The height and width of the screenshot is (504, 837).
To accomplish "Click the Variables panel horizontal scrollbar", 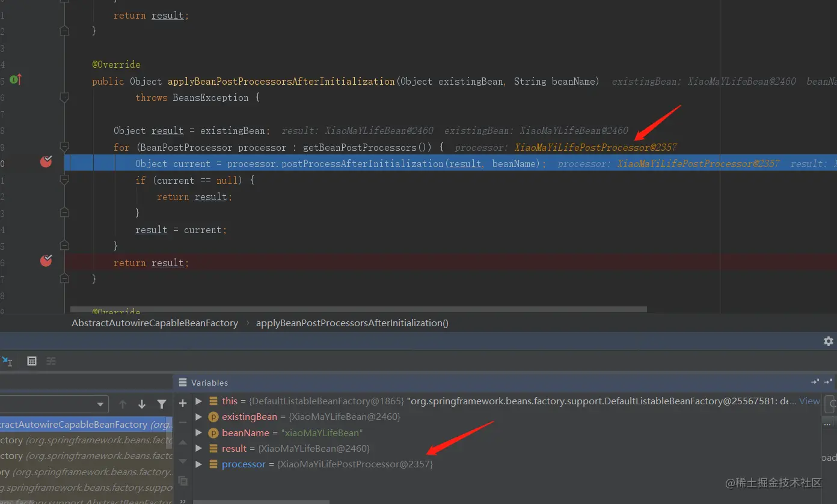I will click(x=261, y=502).
